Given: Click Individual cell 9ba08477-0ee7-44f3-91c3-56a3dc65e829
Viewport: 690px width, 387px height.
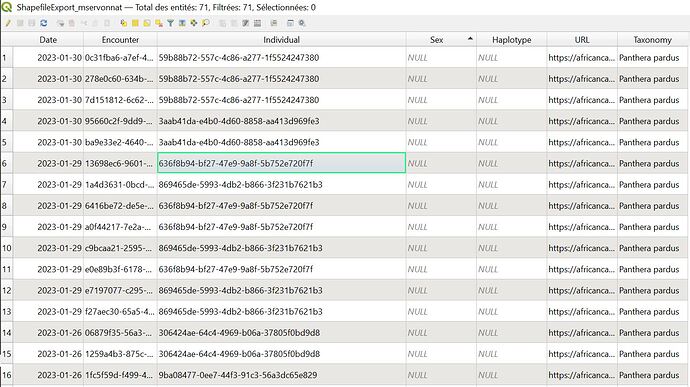Looking at the screenshot, I should (x=281, y=375).
